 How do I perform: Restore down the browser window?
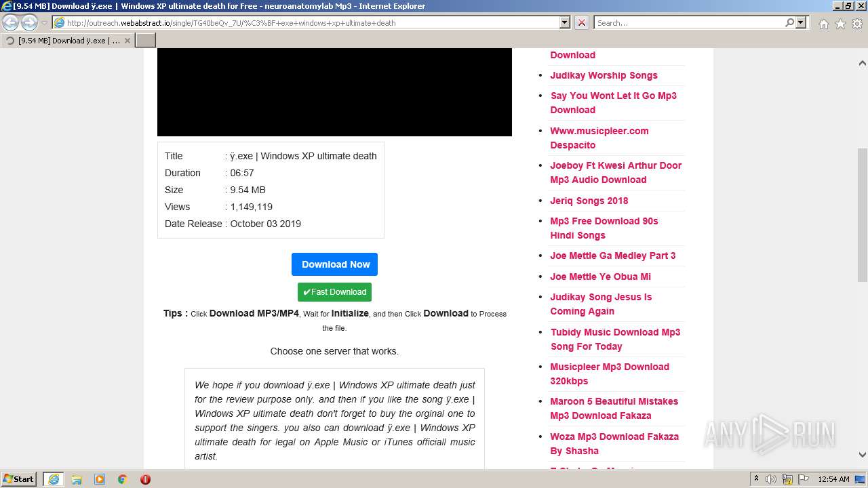[x=848, y=6]
